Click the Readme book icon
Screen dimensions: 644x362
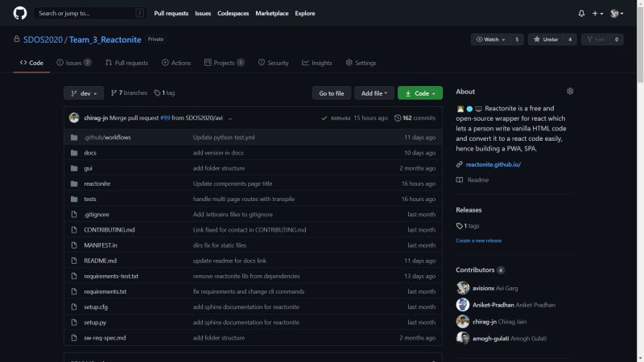coord(459,179)
